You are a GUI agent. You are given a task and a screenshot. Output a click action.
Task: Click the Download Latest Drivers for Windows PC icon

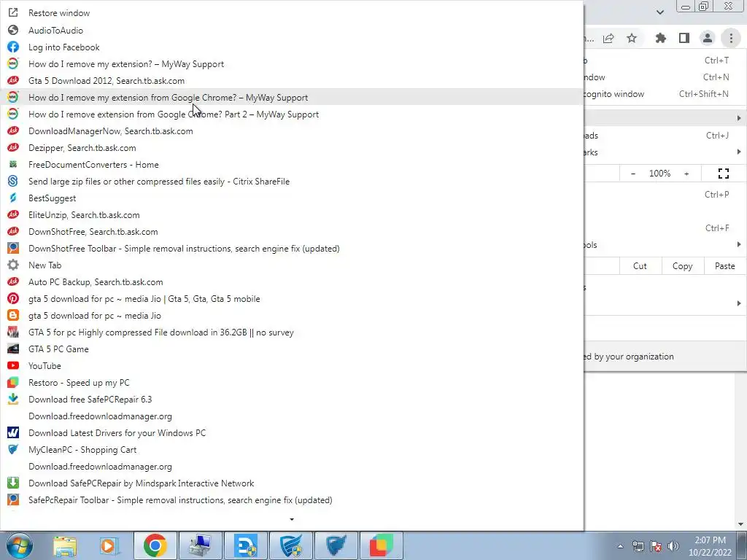(13, 433)
